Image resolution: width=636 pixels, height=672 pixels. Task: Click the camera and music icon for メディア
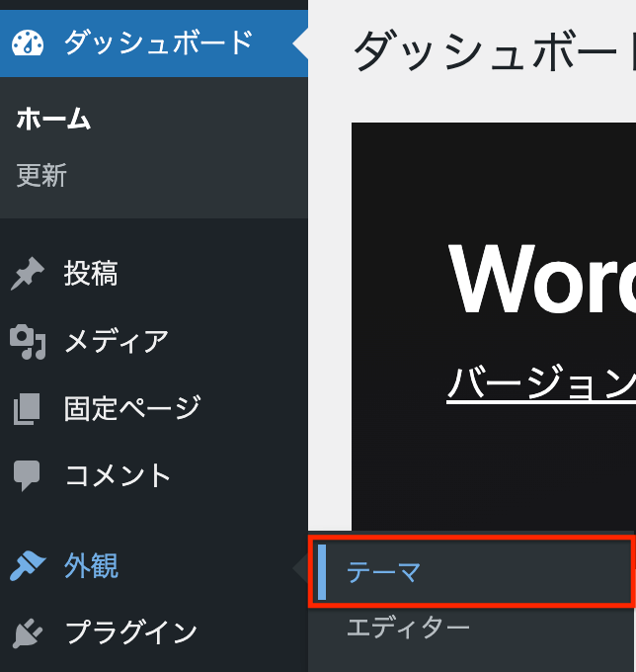pyautogui.click(x=28, y=342)
